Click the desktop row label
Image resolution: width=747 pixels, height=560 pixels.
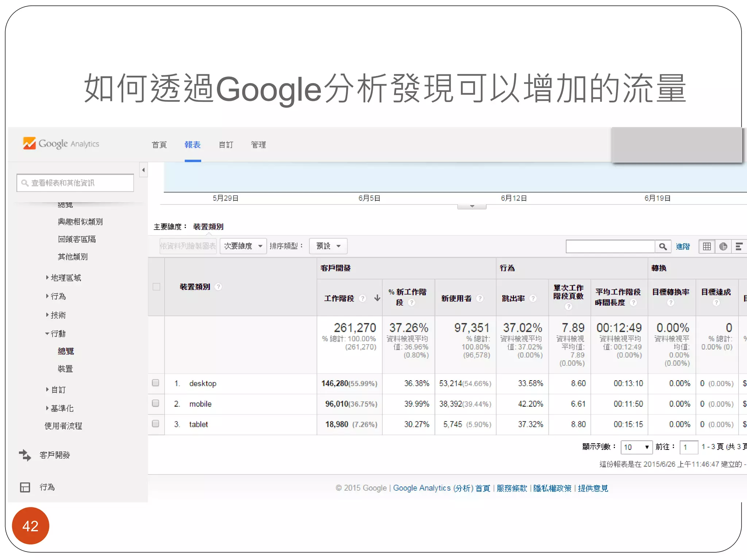[203, 384]
